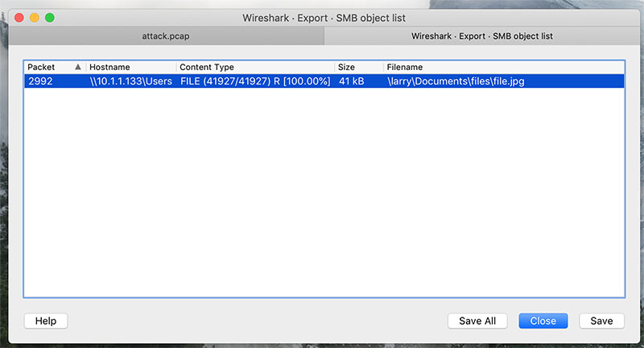Click the Save button
Viewport: 644px width, 348px height.
pyautogui.click(x=601, y=321)
